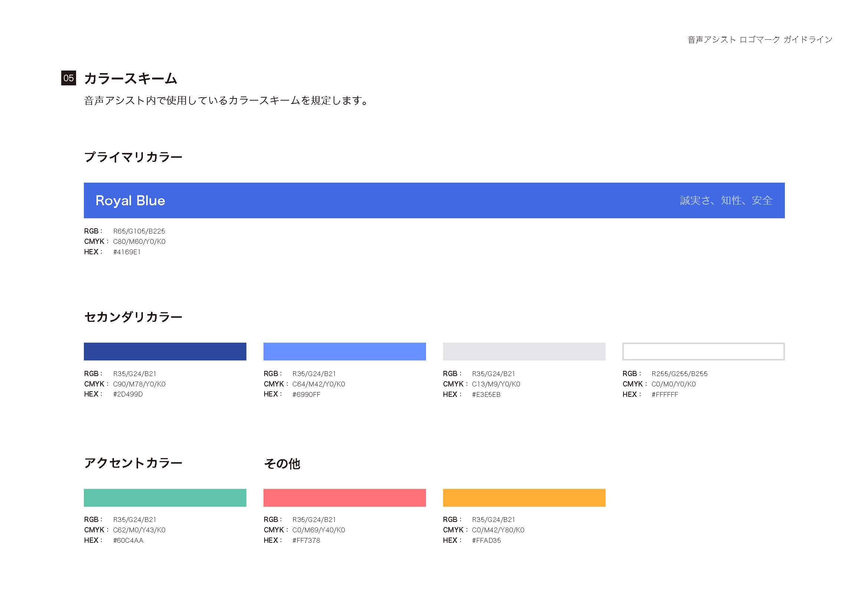Select the orange #FFAD35 swatch
The height and width of the screenshot is (614, 868).
(524, 497)
